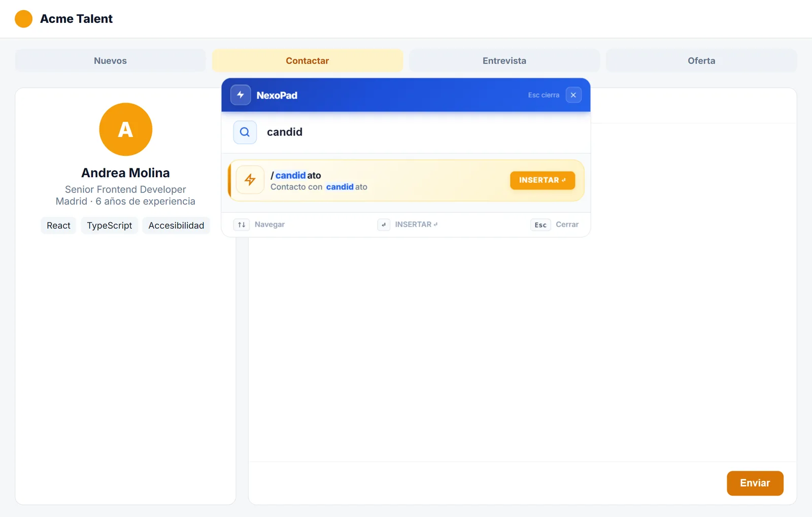Click the "Senior Frontend Developer" title text

coord(125,189)
